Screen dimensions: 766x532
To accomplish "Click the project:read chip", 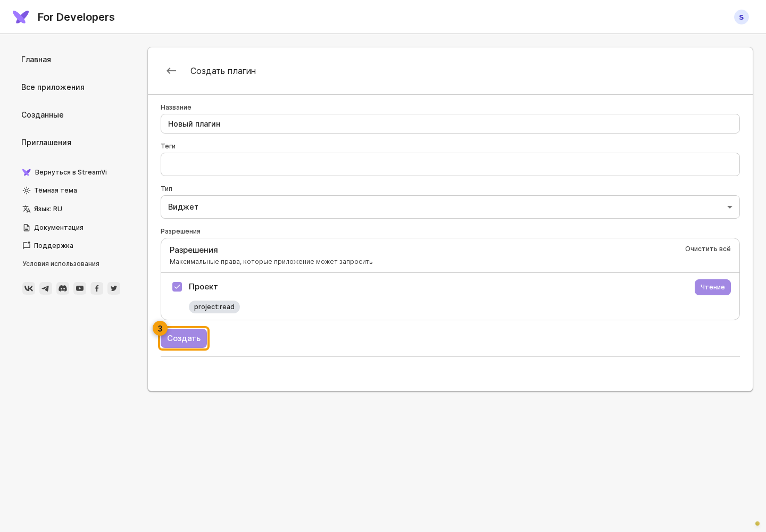I will 214,307.
